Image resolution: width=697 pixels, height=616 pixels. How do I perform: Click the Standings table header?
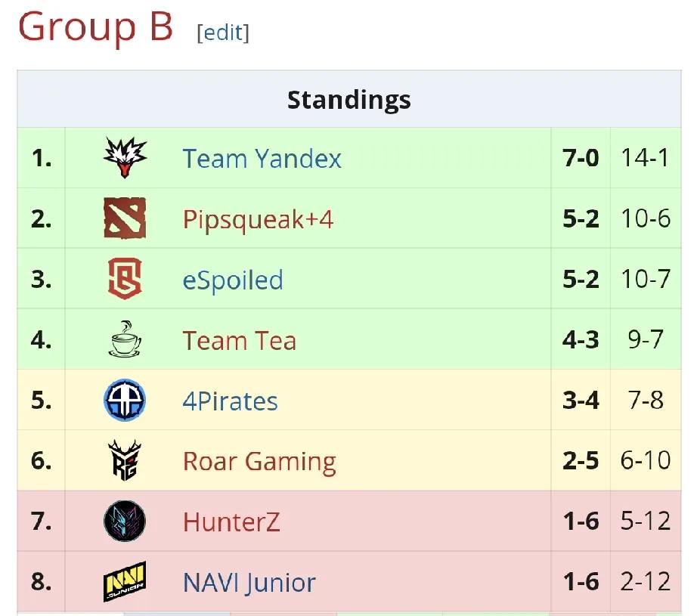coord(348,100)
